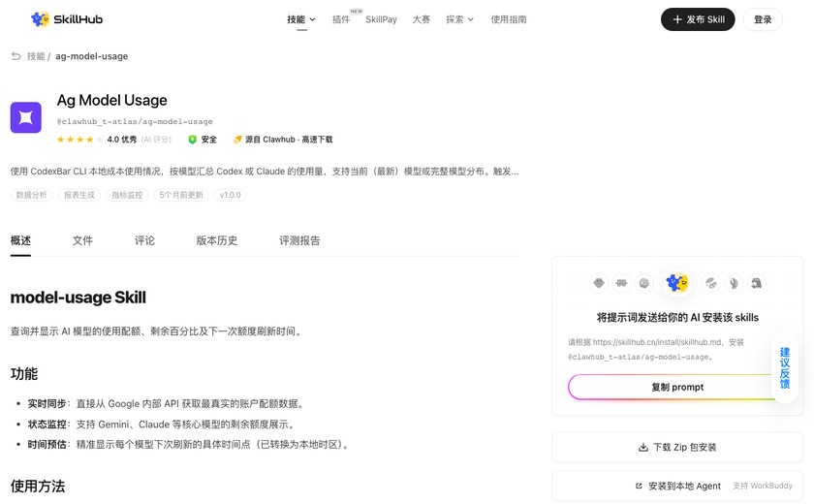814x504 pixels.
Task: Click the 数据分析 tag
Action: (x=31, y=195)
